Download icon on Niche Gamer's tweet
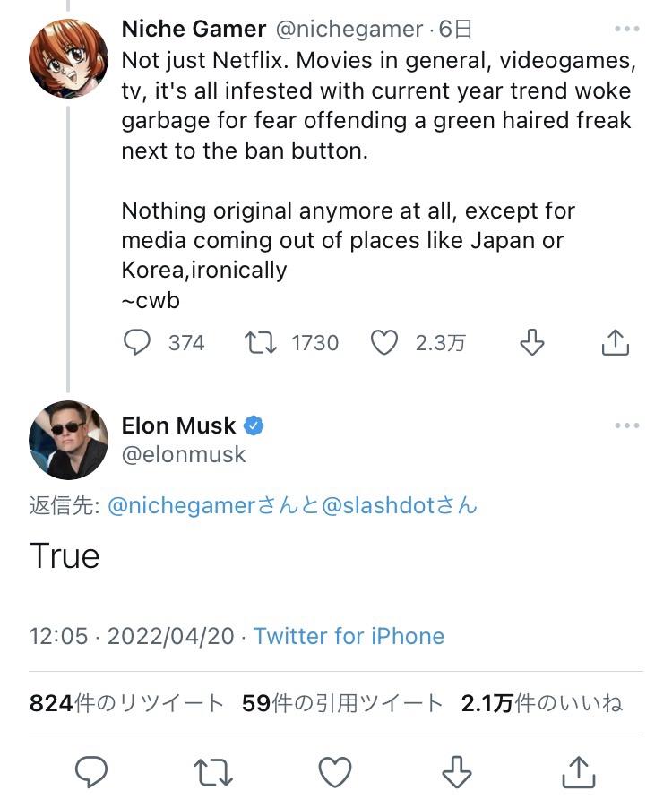672x799 pixels. coord(532,343)
